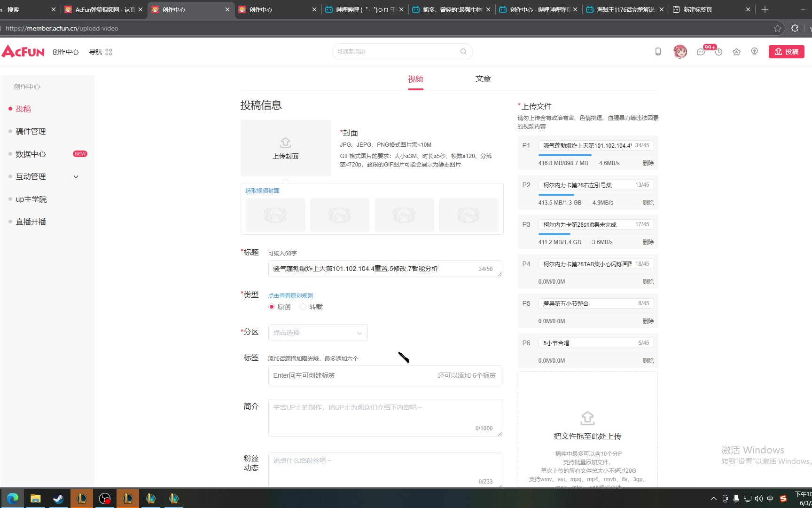The height and width of the screenshot is (508, 812).
Task: Open the user avatar profile
Action: click(679, 52)
